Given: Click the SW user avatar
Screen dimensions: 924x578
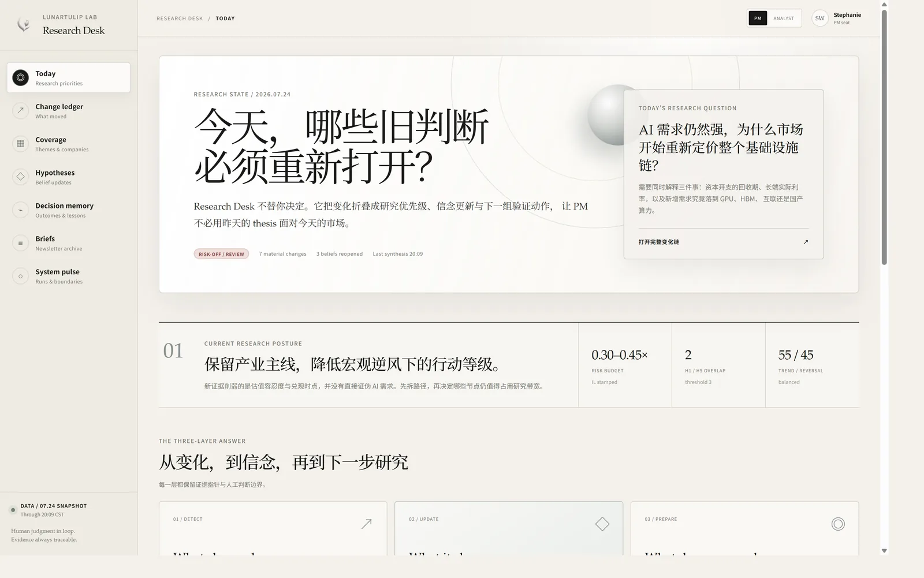Looking at the screenshot, I should pos(819,18).
